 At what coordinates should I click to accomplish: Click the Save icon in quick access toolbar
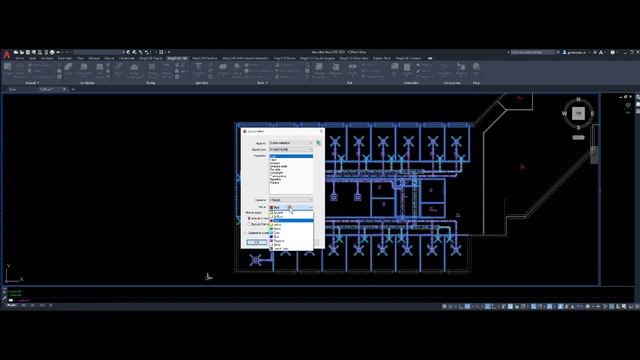tap(28, 52)
